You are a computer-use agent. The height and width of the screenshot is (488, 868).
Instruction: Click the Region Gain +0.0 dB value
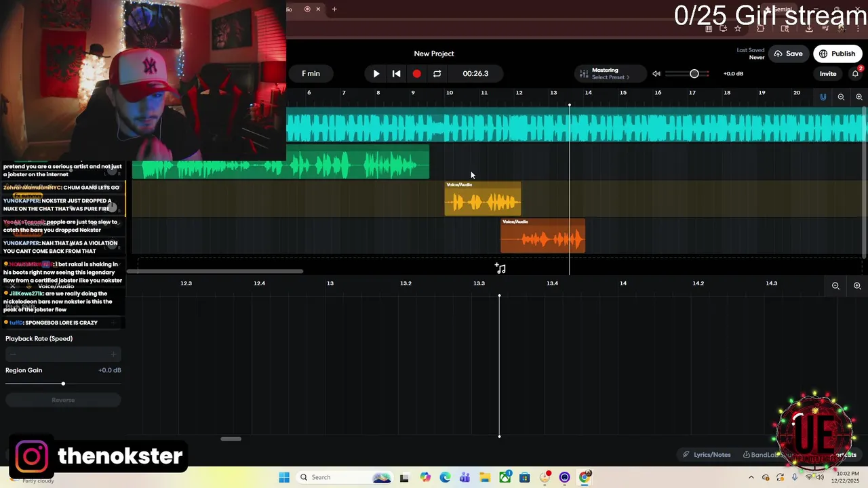110,370
